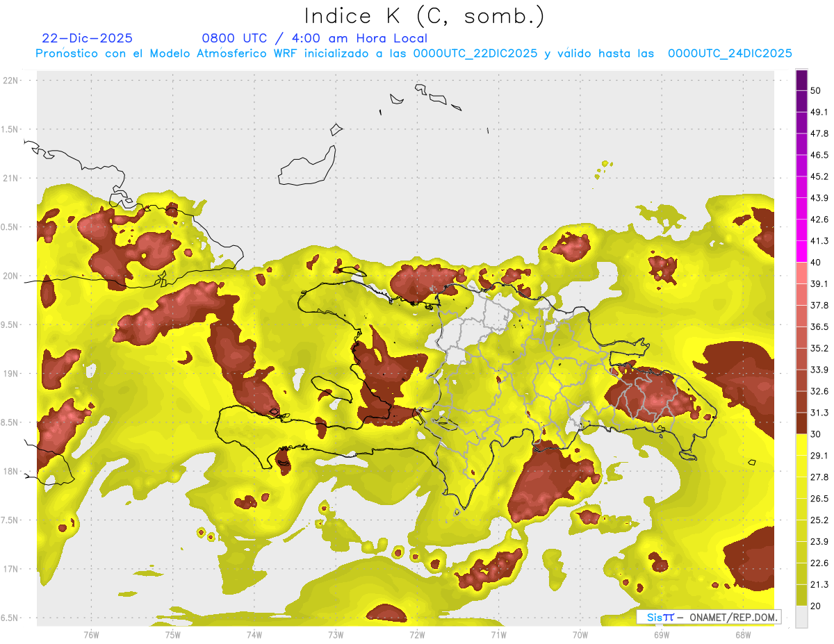Click the "17N" latitude label

10,569
